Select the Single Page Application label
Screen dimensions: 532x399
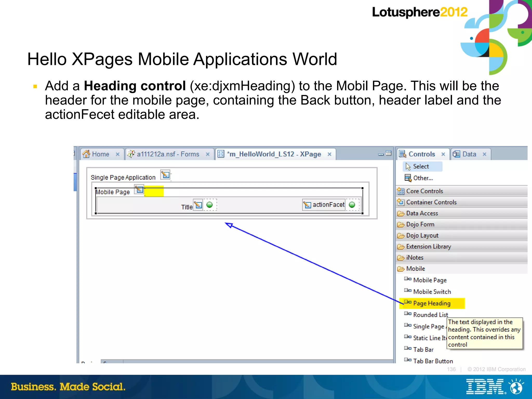[123, 177]
